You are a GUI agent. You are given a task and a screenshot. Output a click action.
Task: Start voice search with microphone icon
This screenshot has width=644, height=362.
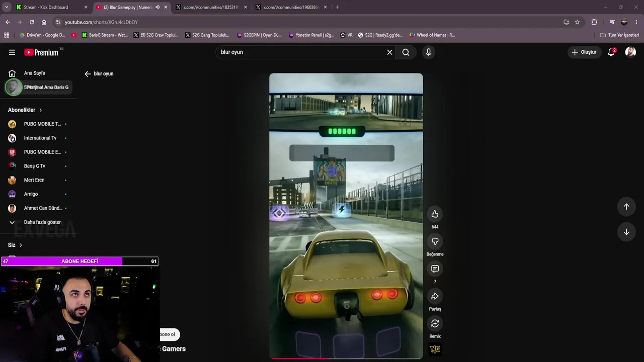click(x=428, y=52)
